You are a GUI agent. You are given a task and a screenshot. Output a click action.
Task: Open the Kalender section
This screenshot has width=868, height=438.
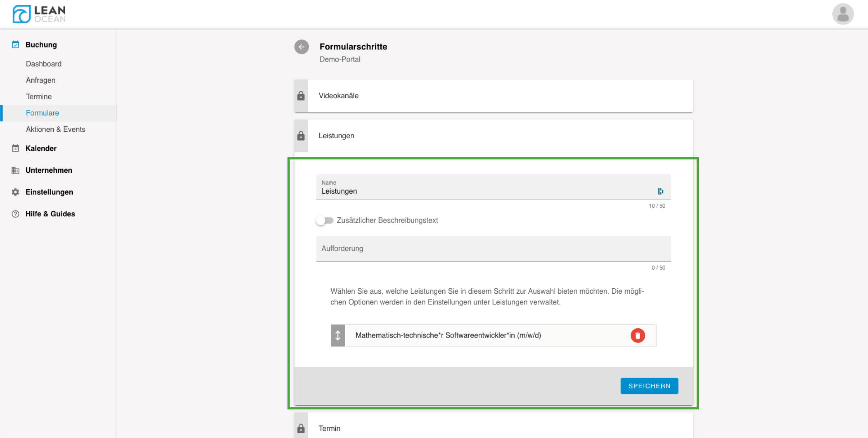tap(41, 148)
